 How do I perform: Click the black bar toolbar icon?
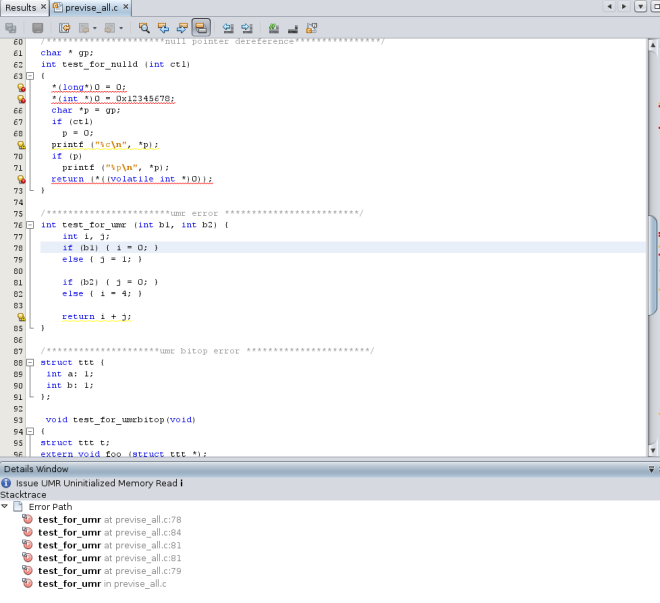(x=293, y=28)
